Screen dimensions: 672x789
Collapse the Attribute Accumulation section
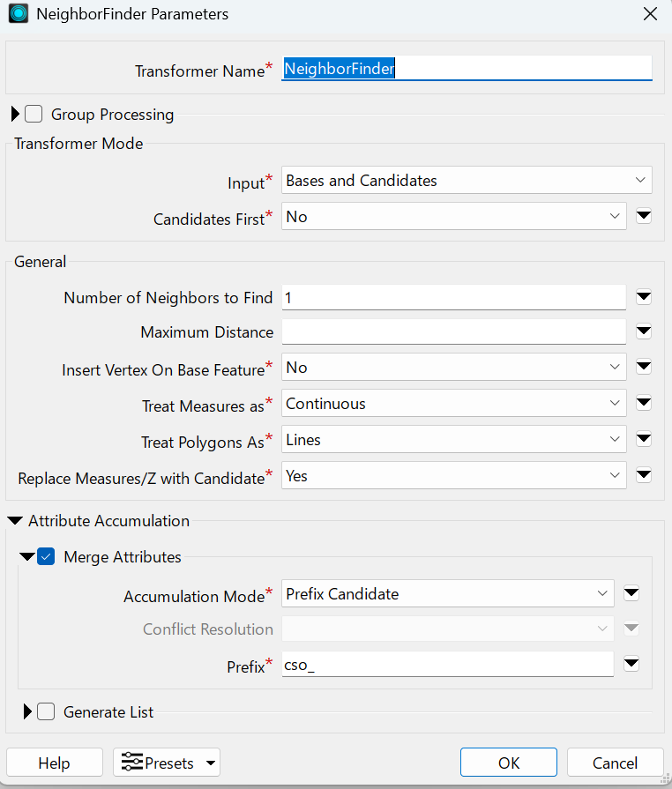coord(15,521)
